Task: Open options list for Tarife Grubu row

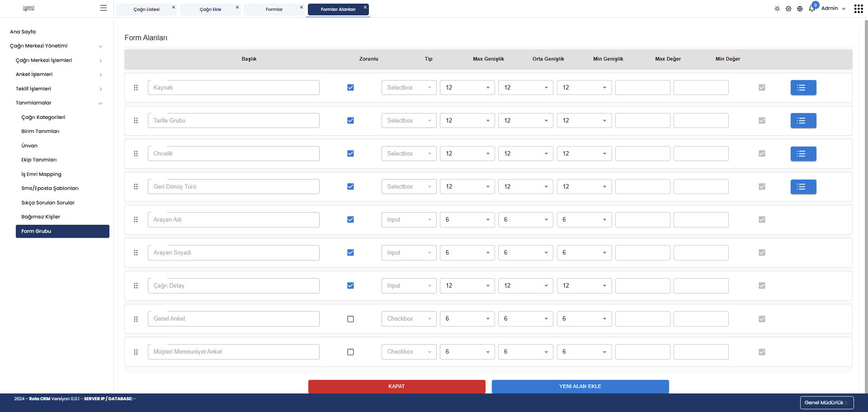Action: tap(803, 121)
